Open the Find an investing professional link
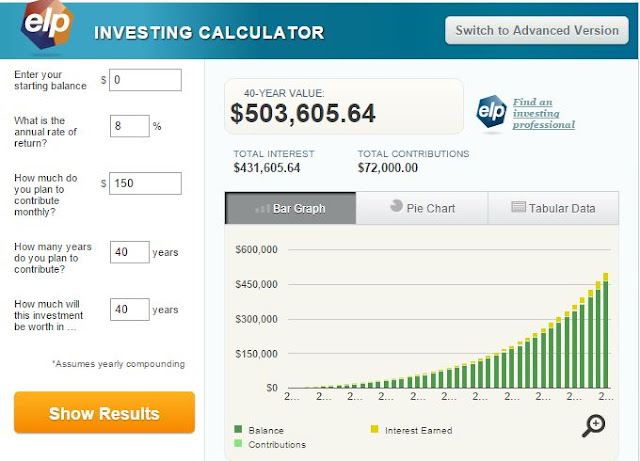Image resolution: width=640 pixels, height=461 pixels. pyautogui.click(x=543, y=113)
